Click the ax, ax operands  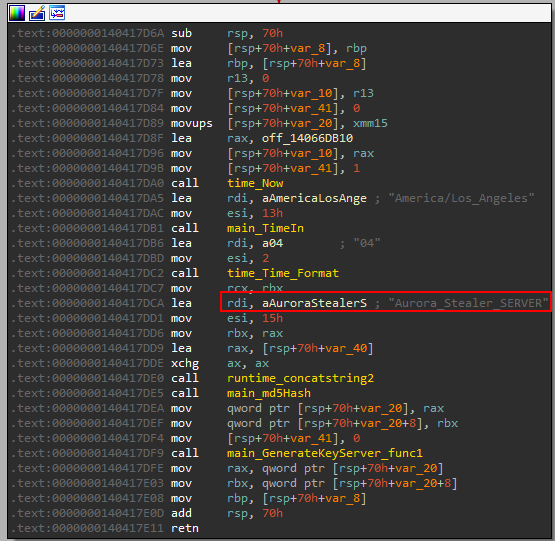click(x=248, y=364)
